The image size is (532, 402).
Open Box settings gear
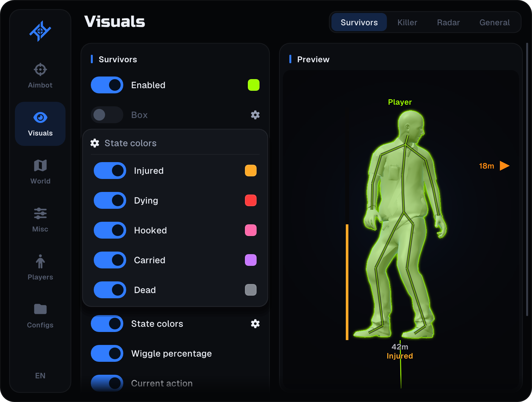click(x=255, y=115)
